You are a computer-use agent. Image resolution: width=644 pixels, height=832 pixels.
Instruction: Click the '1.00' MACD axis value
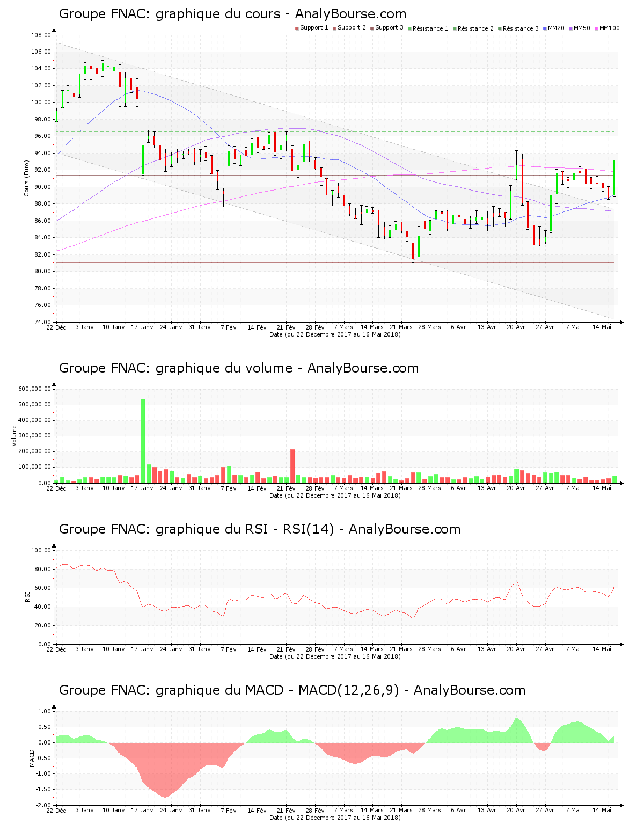pyautogui.click(x=45, y=711)
